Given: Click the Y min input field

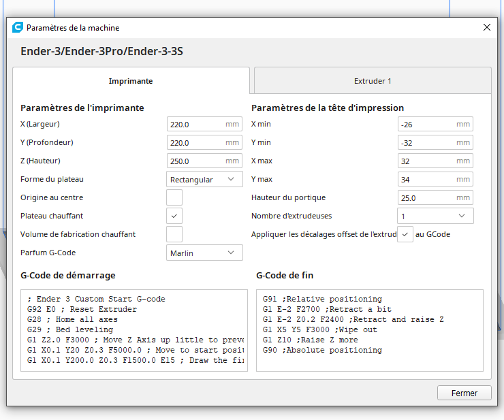Looking at the screenshot, I should pos(435,142).
